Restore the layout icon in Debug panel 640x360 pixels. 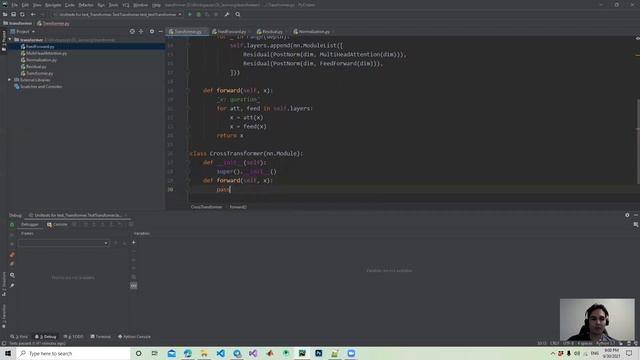coord(636,224)
